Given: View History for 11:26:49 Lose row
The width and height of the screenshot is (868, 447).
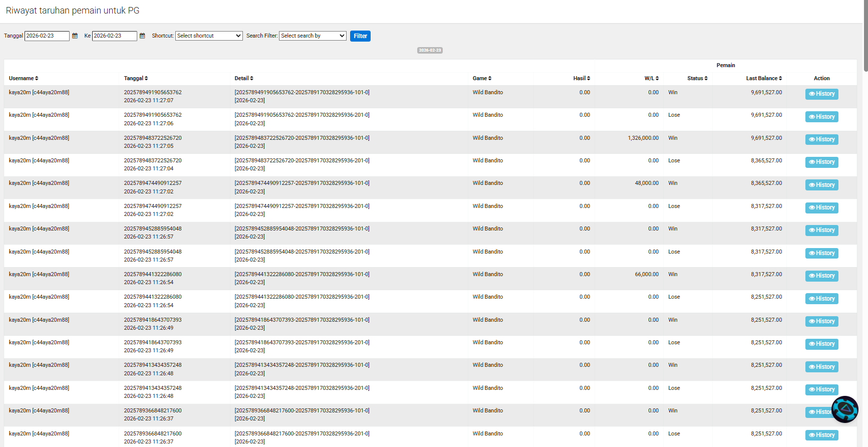Looking at the screenshot, I should [x=821, y=344].
